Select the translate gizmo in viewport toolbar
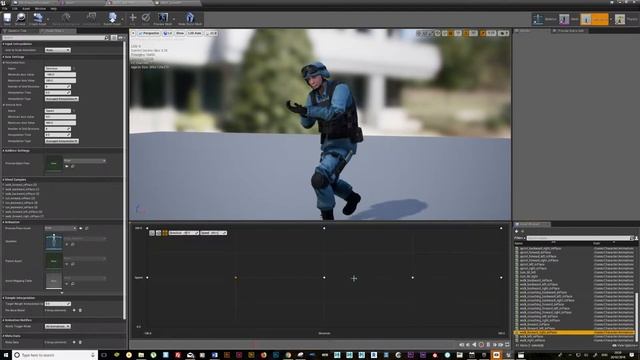The width and height of the screenshot is (640, 360). 419,33
